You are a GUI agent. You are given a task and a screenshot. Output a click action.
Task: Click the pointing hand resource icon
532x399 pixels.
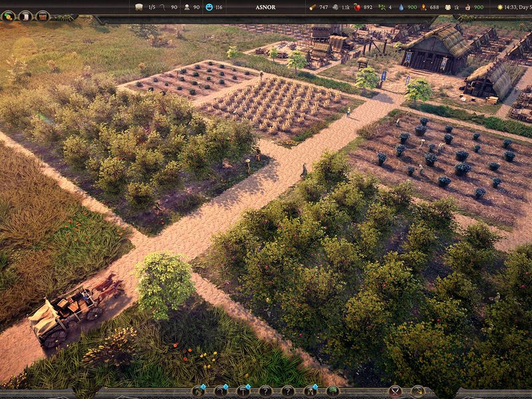coord(468,7)
